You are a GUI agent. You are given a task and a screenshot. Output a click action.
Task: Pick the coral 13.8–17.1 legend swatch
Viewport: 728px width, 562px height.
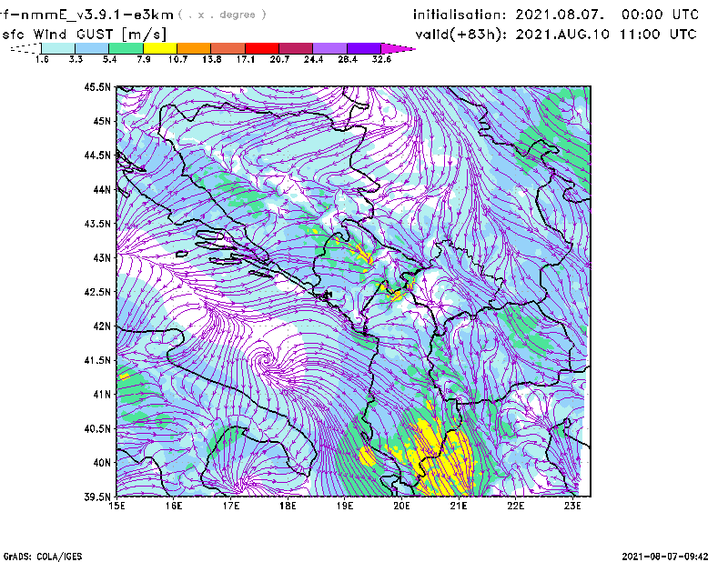point(228,48)
